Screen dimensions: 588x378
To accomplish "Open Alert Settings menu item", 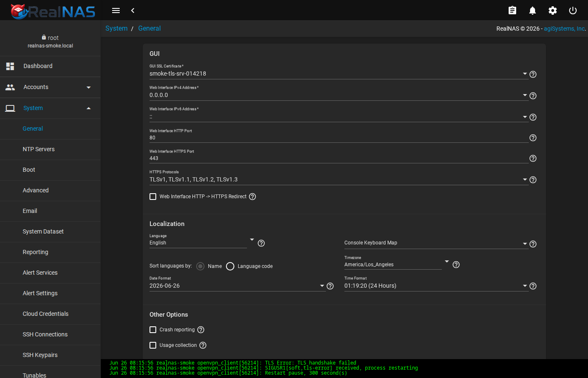I will coord(50,294).
